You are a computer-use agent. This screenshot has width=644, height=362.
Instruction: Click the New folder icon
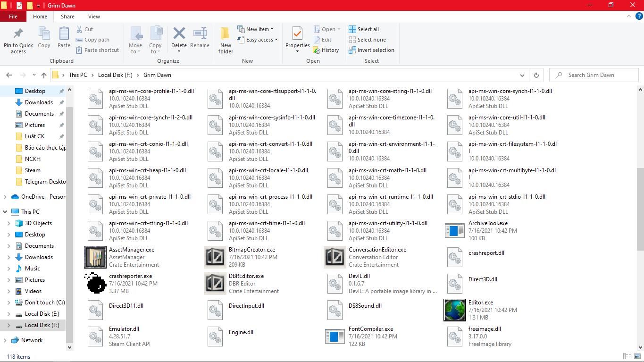(226, 34)
